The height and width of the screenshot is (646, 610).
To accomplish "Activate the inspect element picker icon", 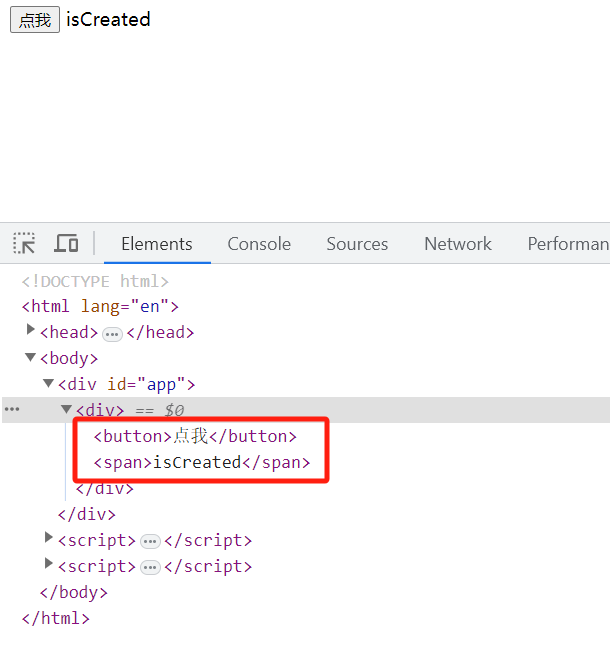I will 24,243.
